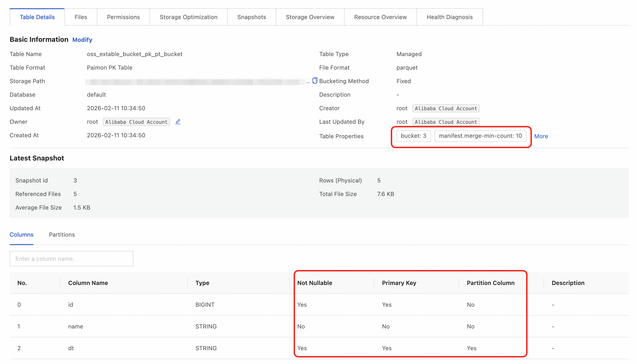The height and width of the screenshot is (364, 637).
Task: Click database value 'default'
Action: (x=96, y=95)
